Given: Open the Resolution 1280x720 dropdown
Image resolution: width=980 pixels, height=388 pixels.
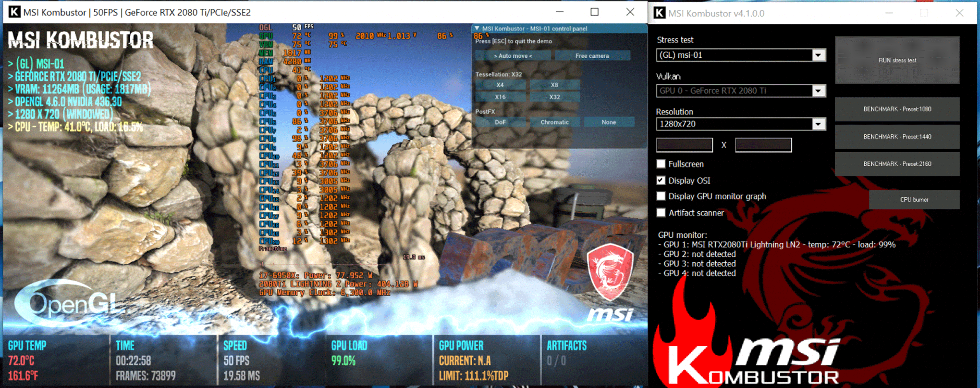Looking at the screenshot, I should pyautogui.click(x=818, y=124).
